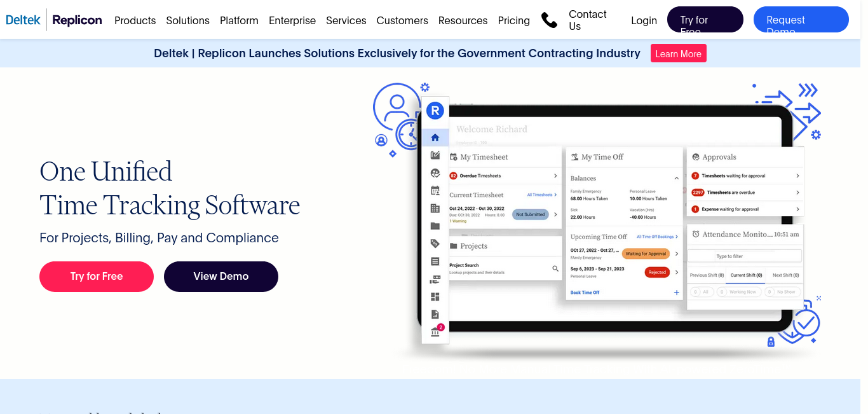
Task: Click the calendar icon in the app sidebar
Action: (x=435, y=191)
